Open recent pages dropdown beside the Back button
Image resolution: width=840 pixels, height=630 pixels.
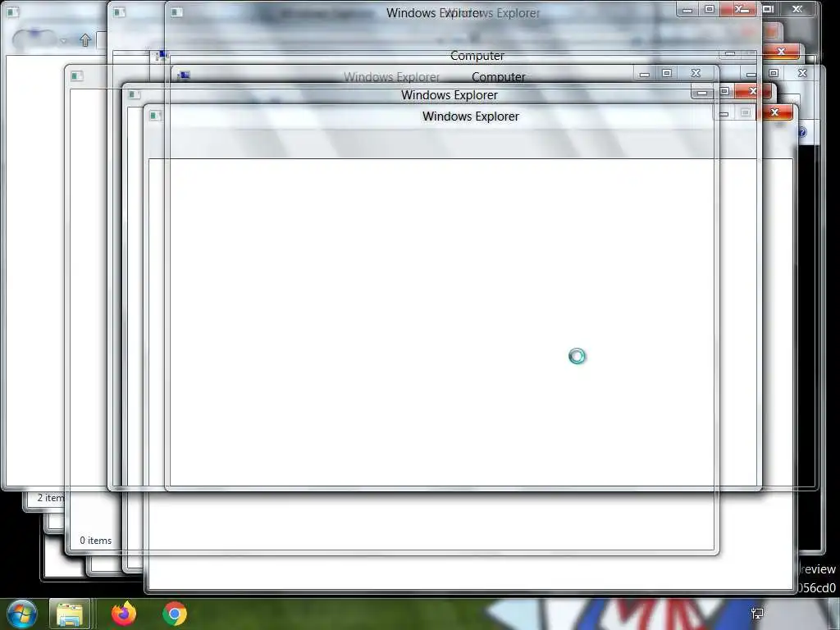(64, 41)
